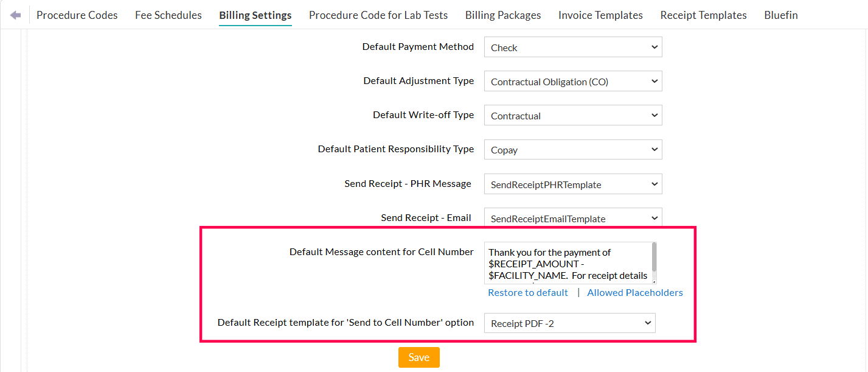Screen dimensions: 868x372
Task: Open the Receipt Templates tab
Action: point(703,15)
